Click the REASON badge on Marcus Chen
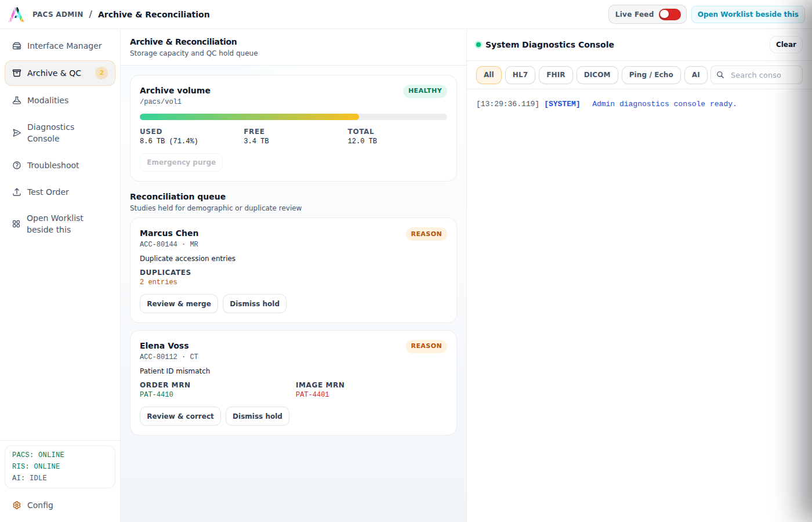 (x=426, y=234)
